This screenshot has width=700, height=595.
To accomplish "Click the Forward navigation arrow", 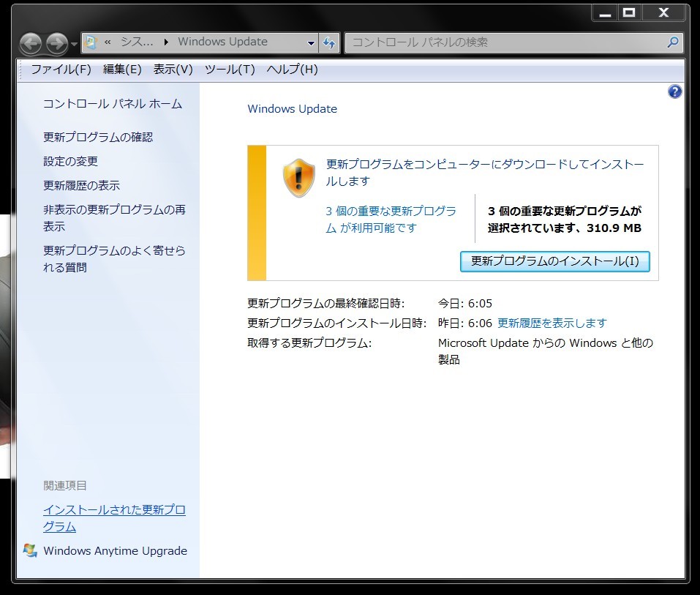I will point(57,44).
